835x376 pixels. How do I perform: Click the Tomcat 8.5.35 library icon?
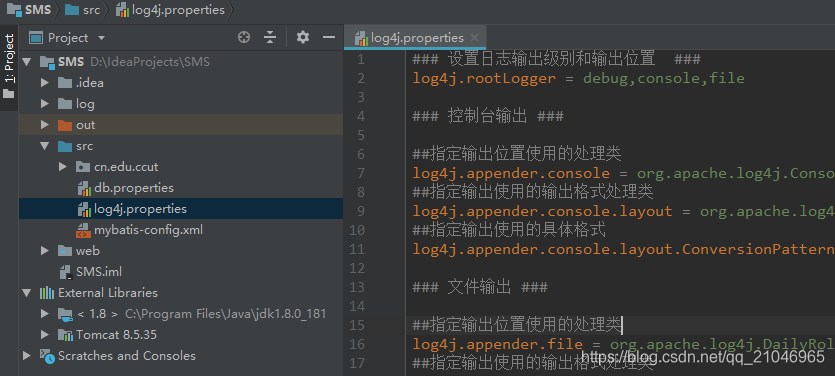pyautogui.click(x=65, y=335)
